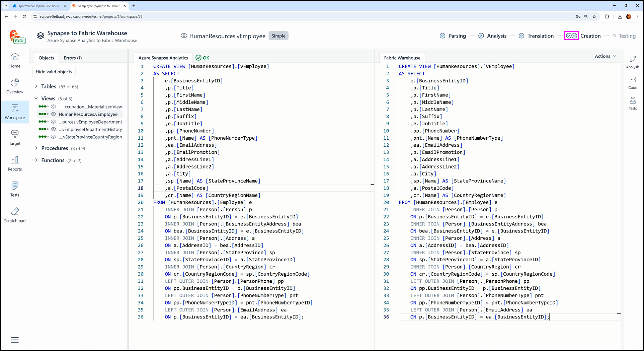
Task: Click the Testing step radio circle
Action: click(614, 36)
